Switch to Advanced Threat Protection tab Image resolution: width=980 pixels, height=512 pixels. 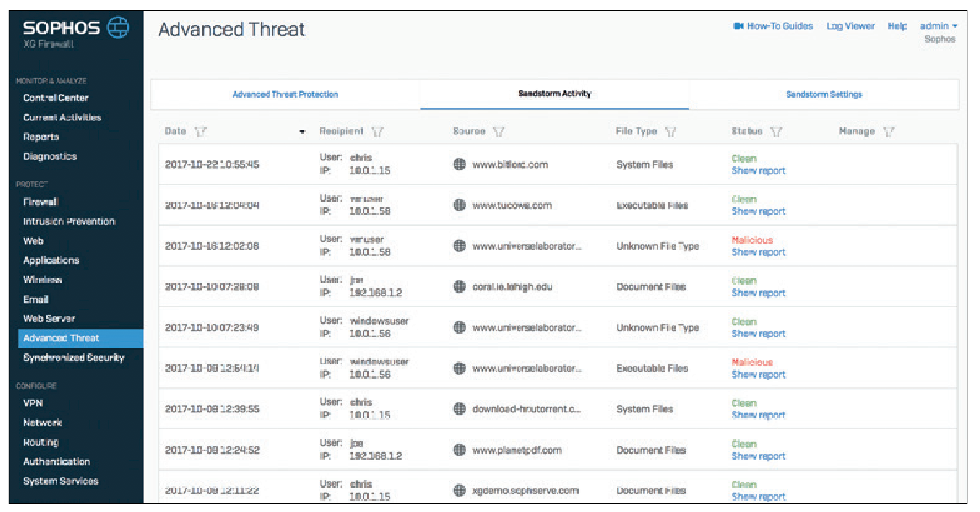tap(285, 94)
